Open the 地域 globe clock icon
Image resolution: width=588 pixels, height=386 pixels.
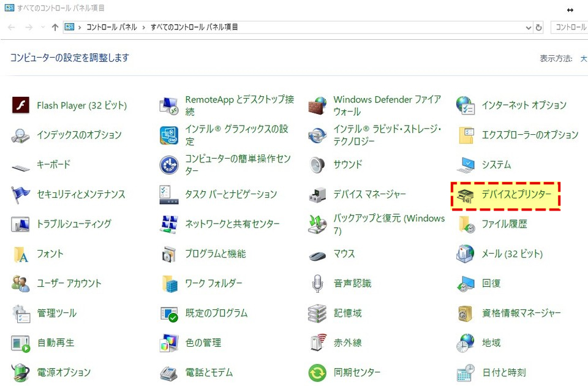pos(466,343)
